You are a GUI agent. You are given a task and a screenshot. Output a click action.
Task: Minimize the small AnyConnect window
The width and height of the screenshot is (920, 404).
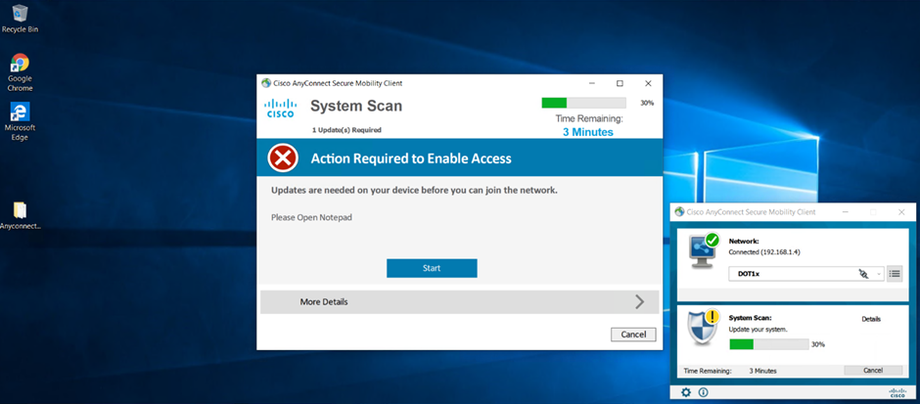[845, 212]
